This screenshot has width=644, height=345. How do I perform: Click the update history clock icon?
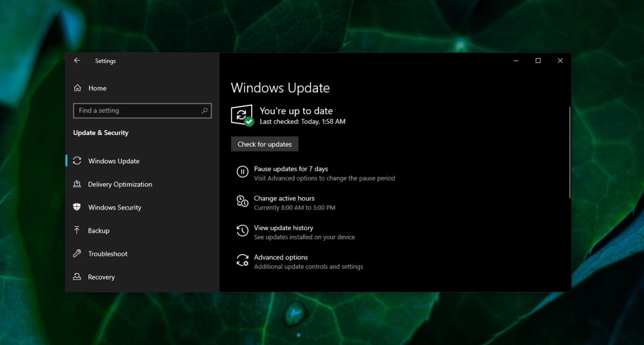click(242, 231)
